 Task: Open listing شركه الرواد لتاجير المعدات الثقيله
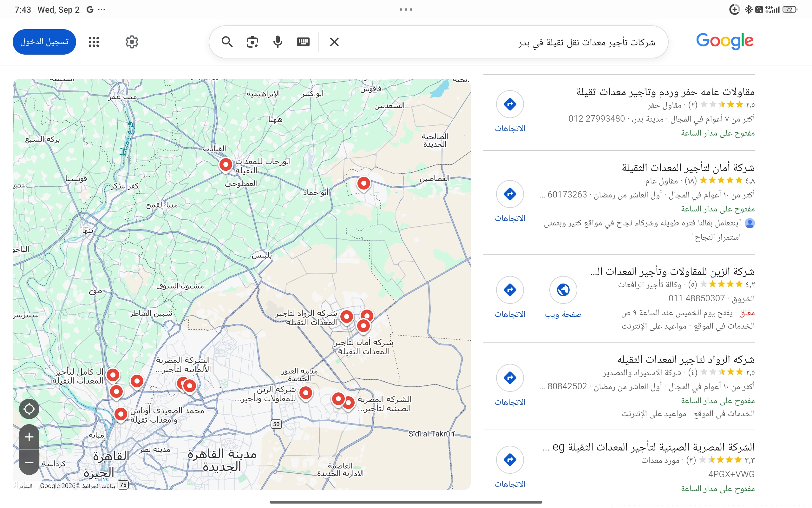click(686, 359)
